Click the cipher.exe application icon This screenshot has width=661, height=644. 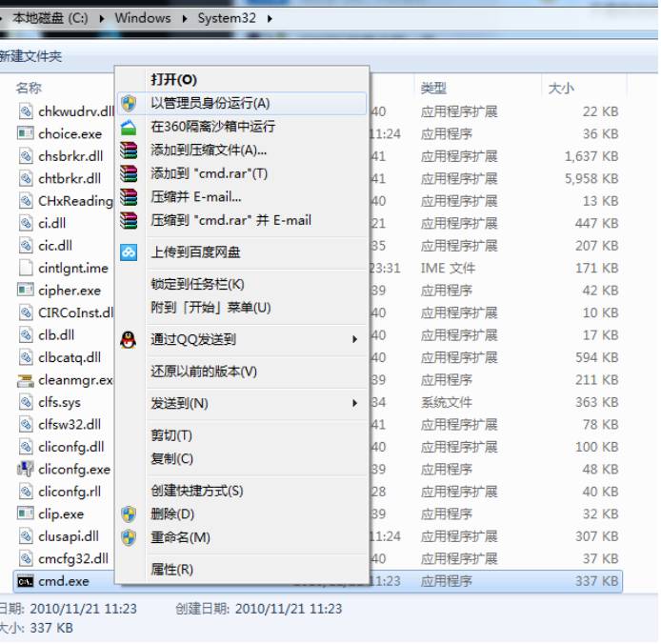25,291
